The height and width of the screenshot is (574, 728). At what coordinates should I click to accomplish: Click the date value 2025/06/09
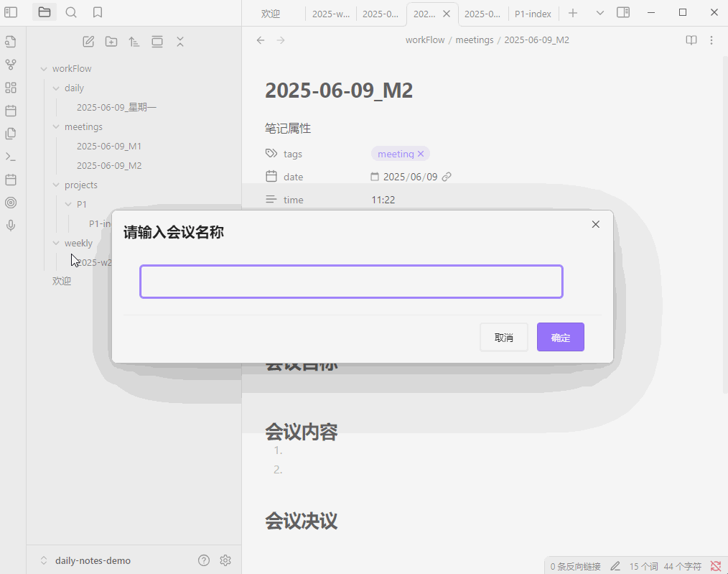[x=411, y=177]
